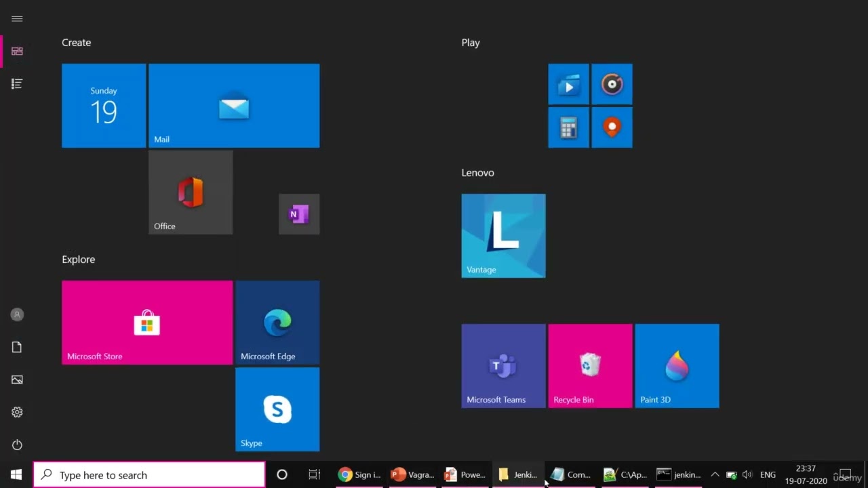Image resolution: width=868 pixels, height=488 pixels.
Task: Switch to the 'jenkin...' command prompt window
Action: click(x=679, y=474)
